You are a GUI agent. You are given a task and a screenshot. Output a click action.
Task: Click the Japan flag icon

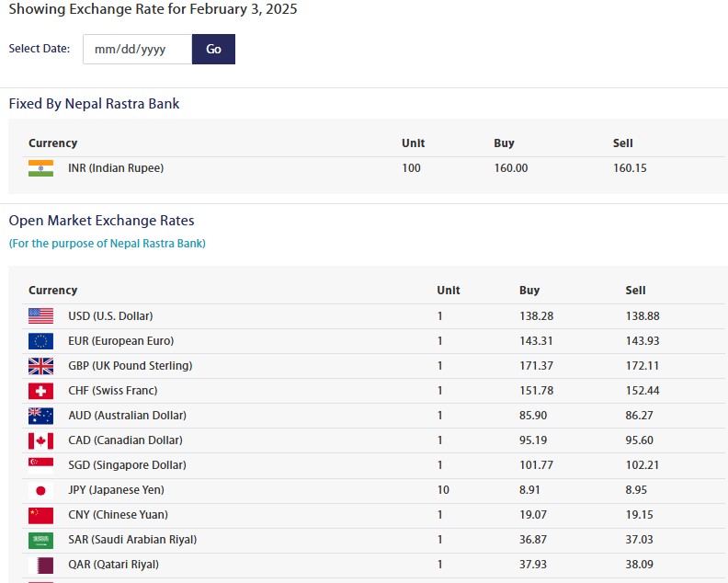coord(40,490)
